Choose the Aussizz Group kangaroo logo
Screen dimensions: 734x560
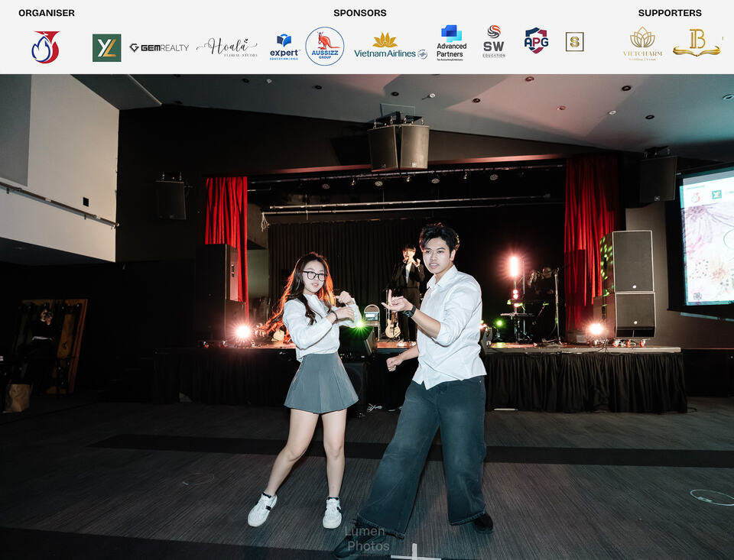(x=325, y=47)
